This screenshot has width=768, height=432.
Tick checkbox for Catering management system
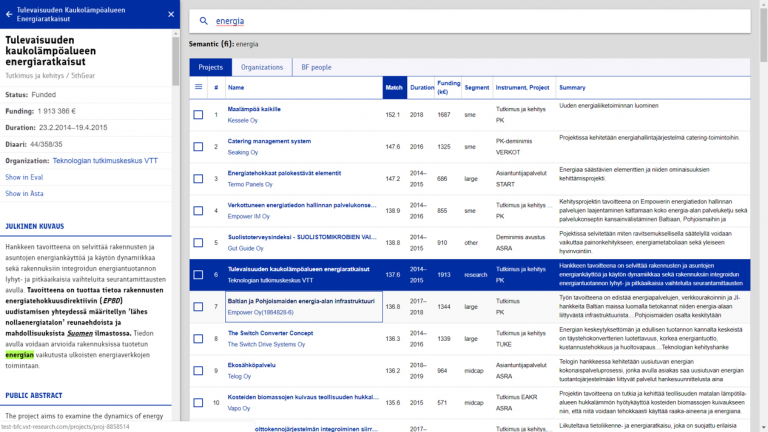click(198, 146)
